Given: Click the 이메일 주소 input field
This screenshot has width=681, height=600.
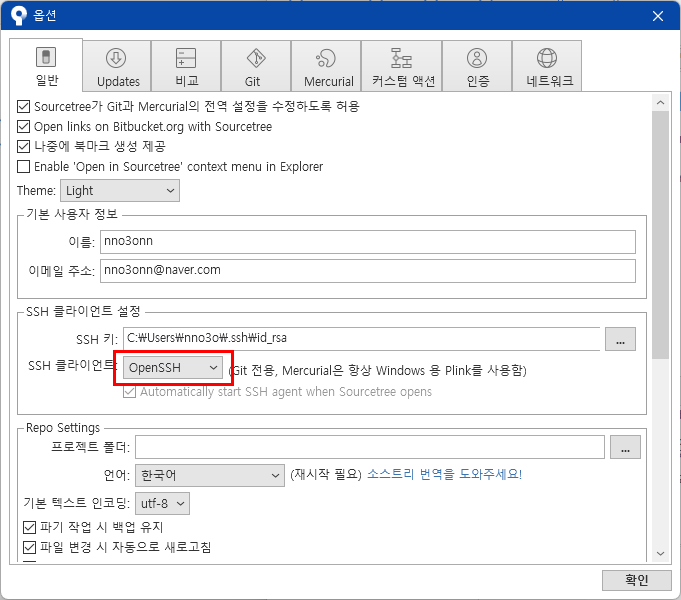Looking at the screenshot, I should point(368,271).
